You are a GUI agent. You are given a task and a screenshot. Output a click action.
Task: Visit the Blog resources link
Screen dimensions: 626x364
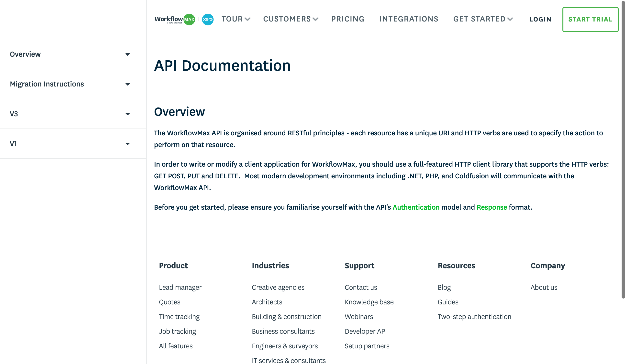[x=444, y=287]
